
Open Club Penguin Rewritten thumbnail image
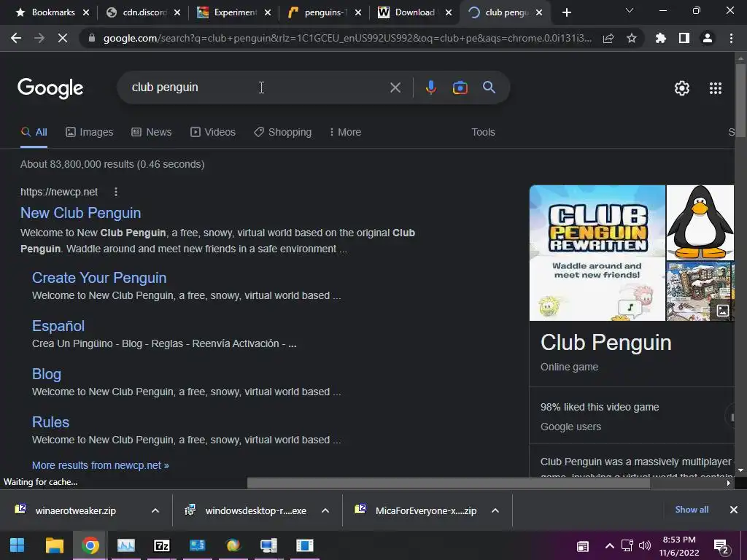pyautogui.click(x=597, y=253)
